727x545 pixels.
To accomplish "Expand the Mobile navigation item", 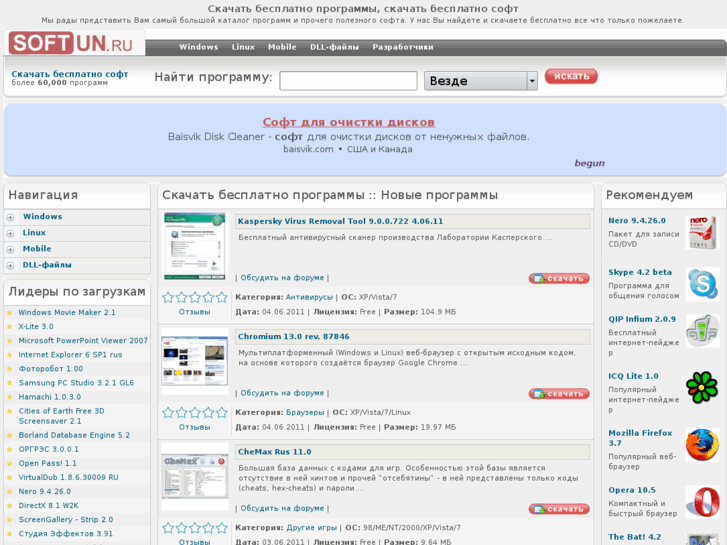I will (10, 250).
